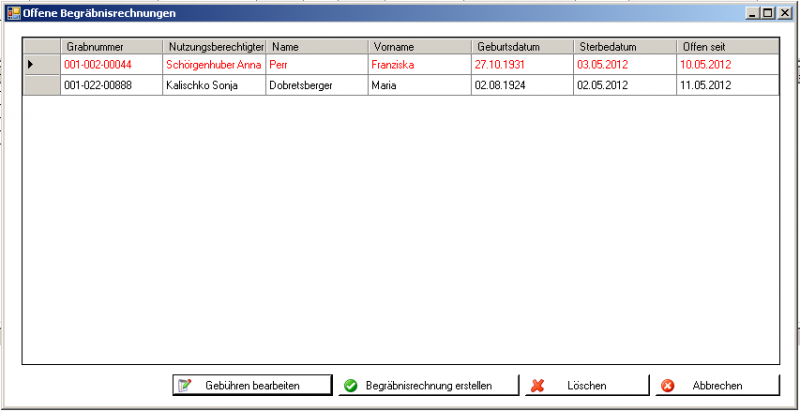Maximize the Offene Begräbnisrechnungen window
This screenshot has height=411, width=800.
[767, 14]
